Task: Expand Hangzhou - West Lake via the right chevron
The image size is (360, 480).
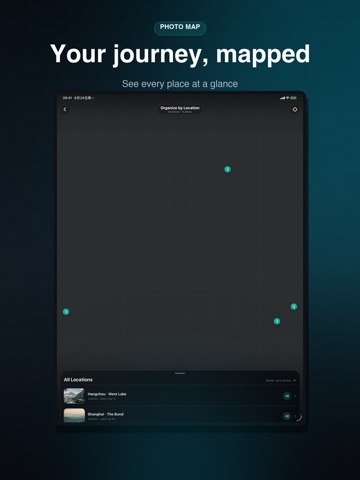Action: click(295, 396)
